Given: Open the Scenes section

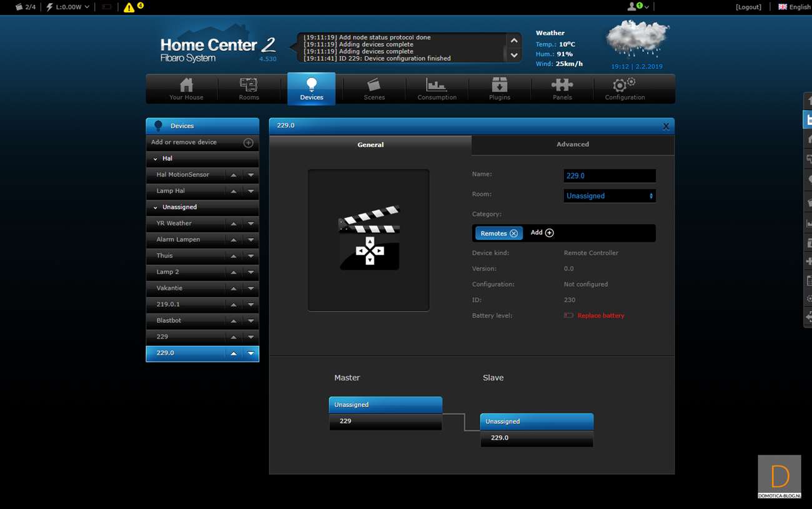Looking at the screenshot, I should click(374, 89).
